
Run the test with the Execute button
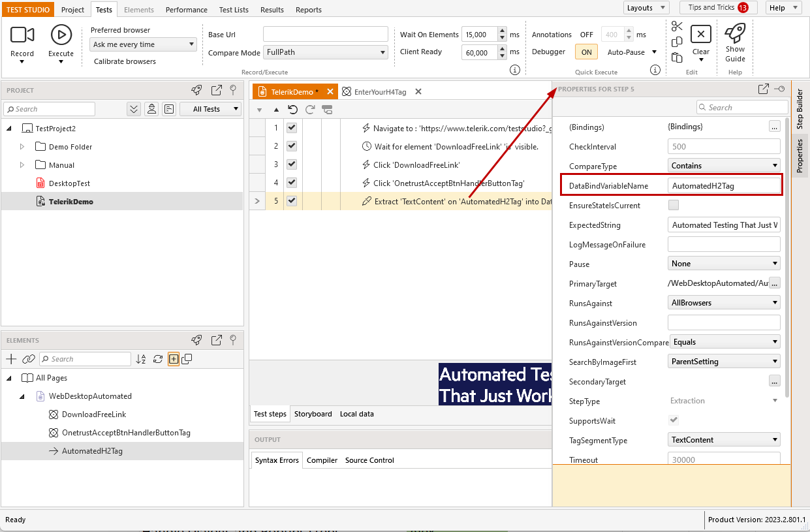[x=61, y=35]
